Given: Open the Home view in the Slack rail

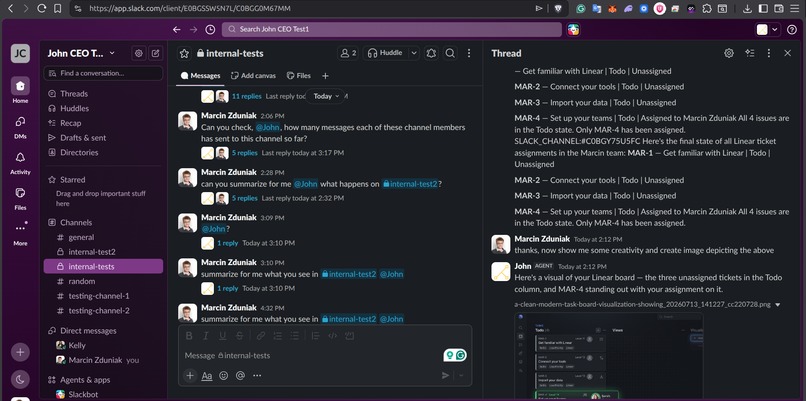Looking at the screenshot, I should (x=20, y=86).
